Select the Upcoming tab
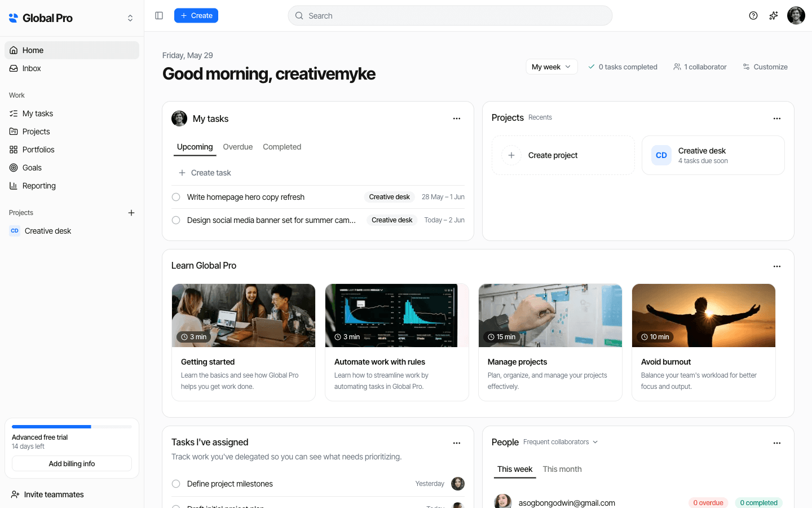Viewport: 812px width, 508px height. [195, 147]
